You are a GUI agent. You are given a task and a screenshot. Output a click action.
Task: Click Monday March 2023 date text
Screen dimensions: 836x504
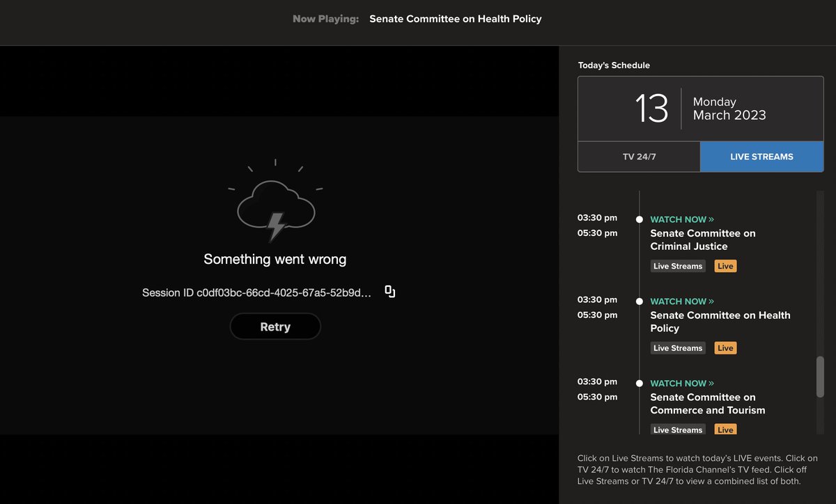coord(729,109)
